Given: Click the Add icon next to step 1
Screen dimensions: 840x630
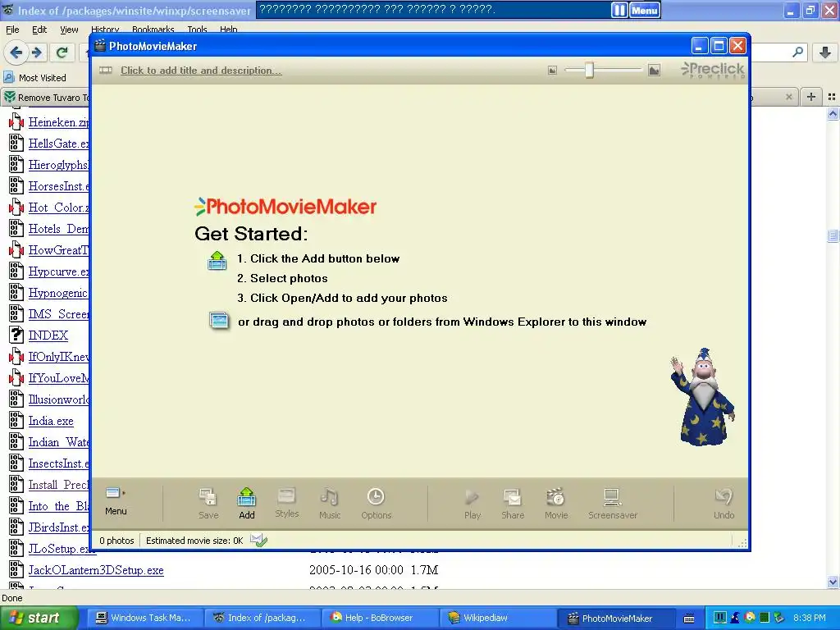Looking at the screenshot, I should click(x=217, y=260).
